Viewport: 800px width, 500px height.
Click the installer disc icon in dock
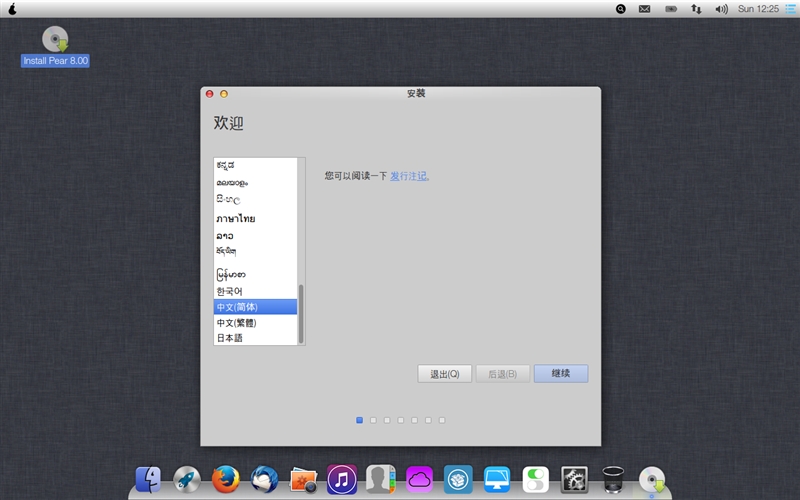click(652, 480)
